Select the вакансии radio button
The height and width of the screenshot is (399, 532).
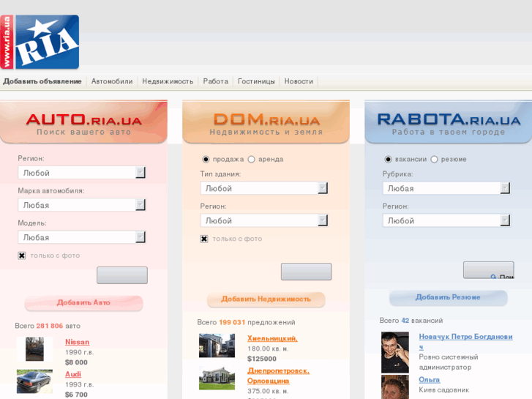[x=388, y=159]
